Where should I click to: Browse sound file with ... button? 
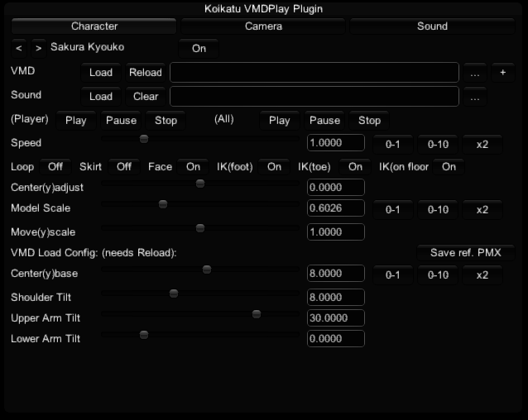tap(475, 97)
